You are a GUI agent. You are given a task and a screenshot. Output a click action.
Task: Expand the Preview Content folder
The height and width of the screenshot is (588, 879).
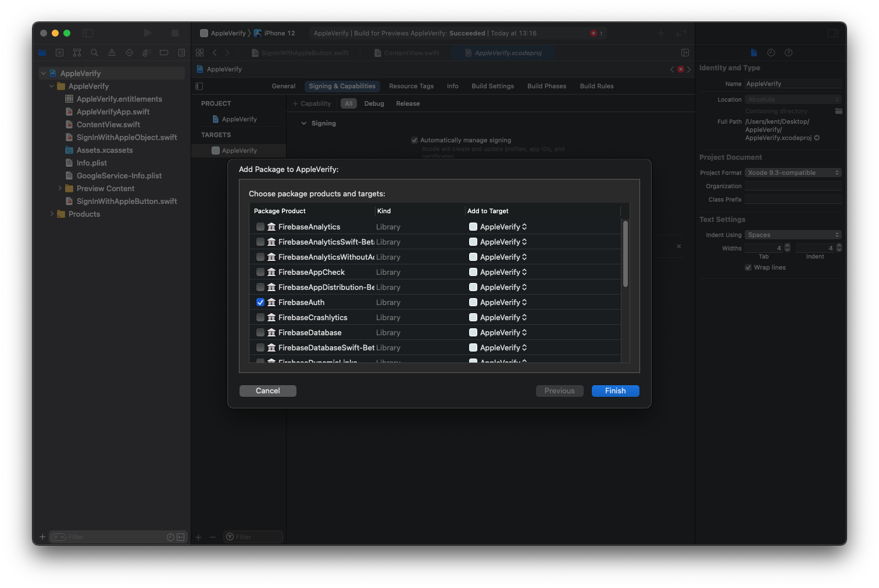(x=60, y=188)
